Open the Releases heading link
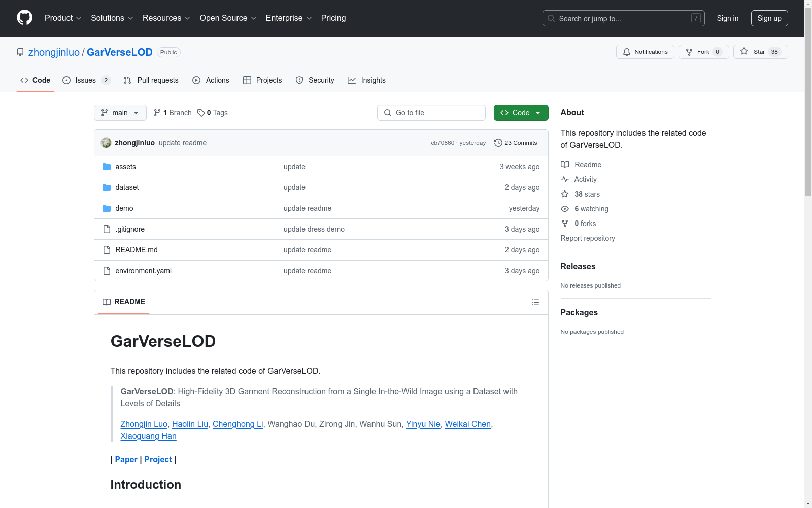 tap(578, 266)
